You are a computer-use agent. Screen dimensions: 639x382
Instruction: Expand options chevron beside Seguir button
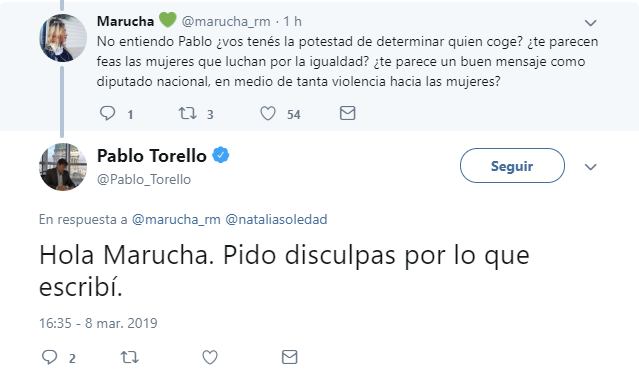pyautogui.click(x=591, y=167)
